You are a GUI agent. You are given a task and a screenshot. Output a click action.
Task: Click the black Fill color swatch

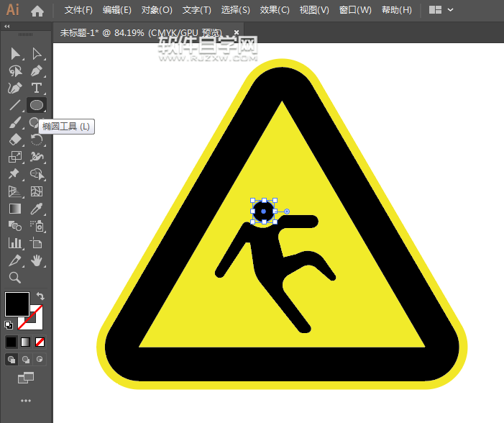coord(17,304)
